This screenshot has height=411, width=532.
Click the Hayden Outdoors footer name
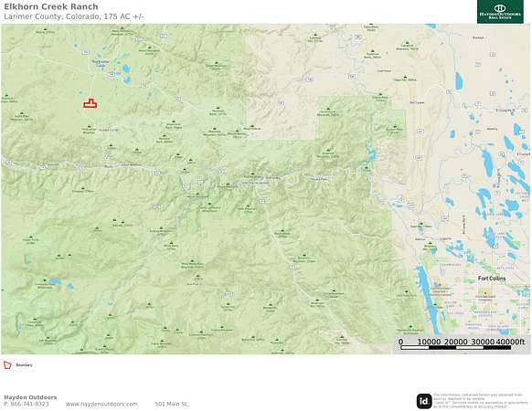[30, 397]
